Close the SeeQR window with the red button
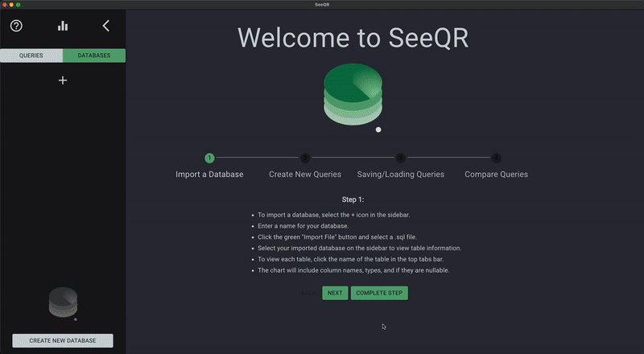Image resolution: width=644 pixels, height=354 pixels. click(x=5, y=5)
